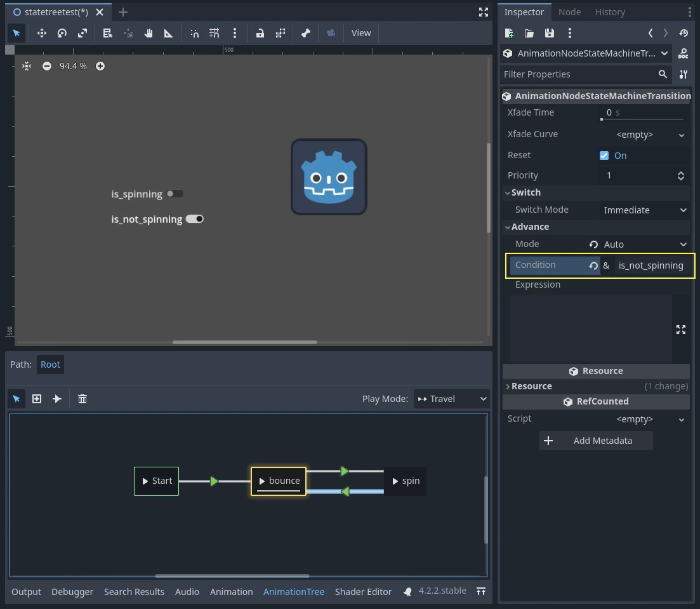Select the Scale Mode tool
Screen dimensions: 700x609
click(x=83, y=33)
